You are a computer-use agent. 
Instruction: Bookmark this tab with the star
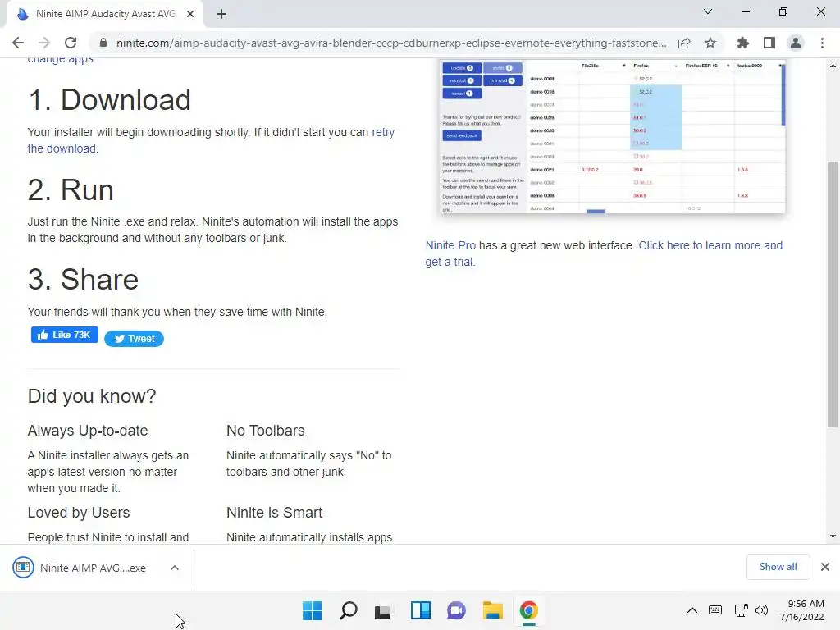710,43
